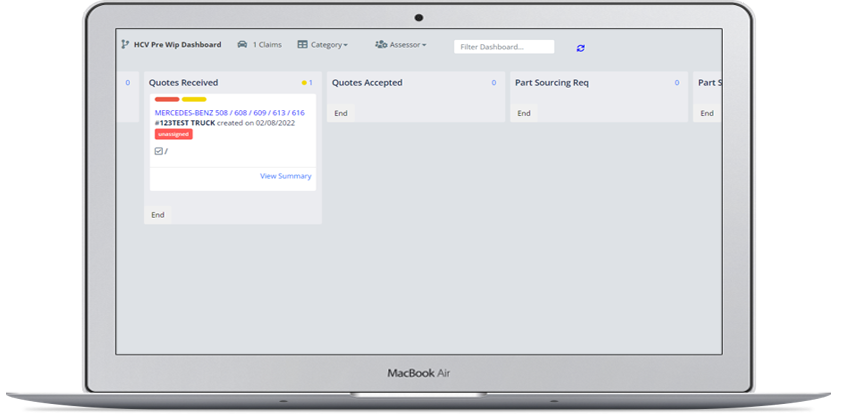843x414 pixels.
Task: Click the yellow dot in Quotes Received header
Action: pos(303,83)
